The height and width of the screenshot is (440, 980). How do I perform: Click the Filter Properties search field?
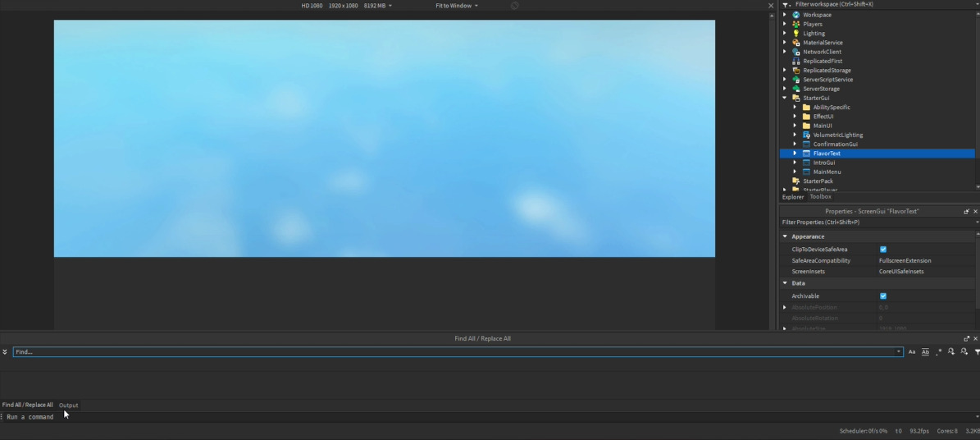pyautogui.click(x=877, y=222)
